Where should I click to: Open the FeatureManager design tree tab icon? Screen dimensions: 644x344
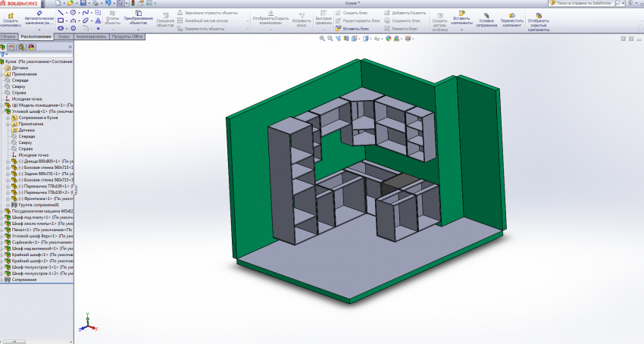(3, 47)
